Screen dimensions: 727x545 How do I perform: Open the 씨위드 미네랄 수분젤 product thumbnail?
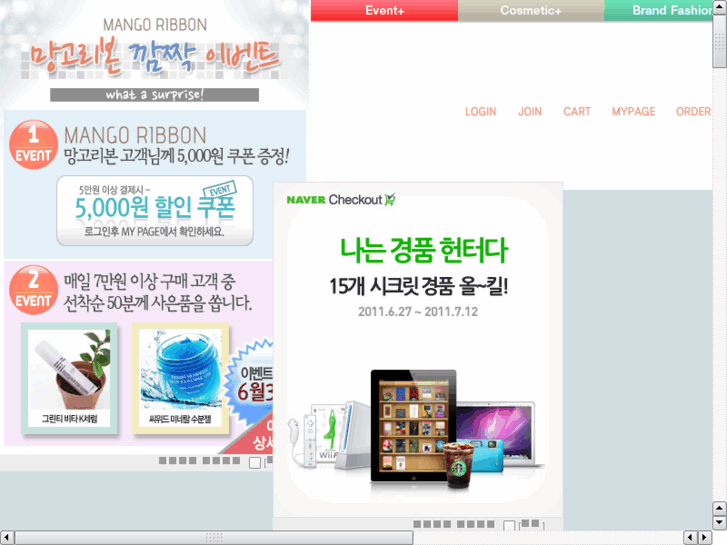click(x=180, y=378)
